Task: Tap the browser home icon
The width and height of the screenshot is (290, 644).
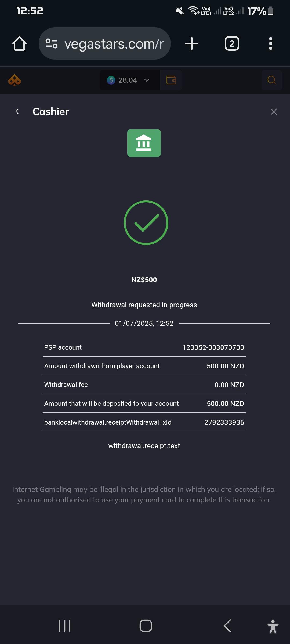Action: [19, 44]
